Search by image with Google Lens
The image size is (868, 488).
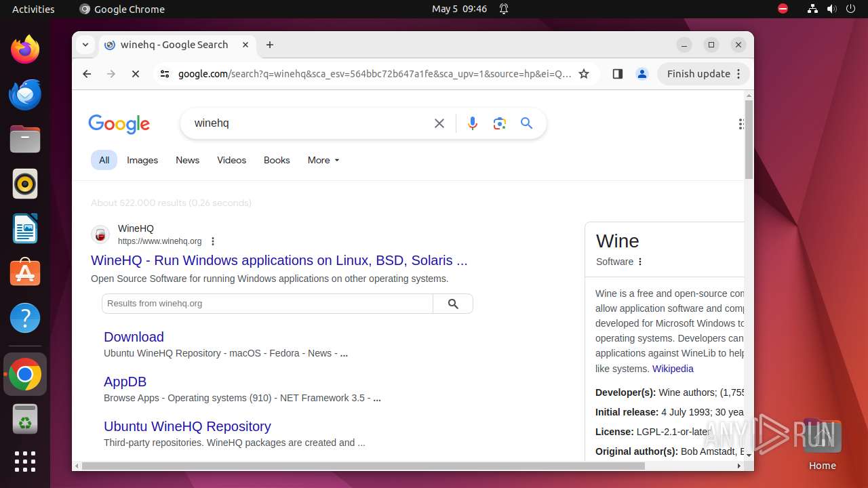(500, 123)
